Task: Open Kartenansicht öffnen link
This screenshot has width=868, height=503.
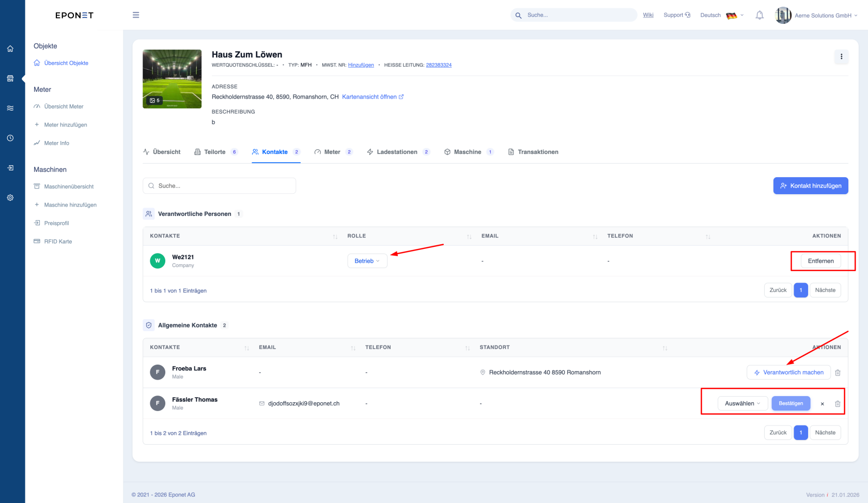Action: tap(373, 97)
